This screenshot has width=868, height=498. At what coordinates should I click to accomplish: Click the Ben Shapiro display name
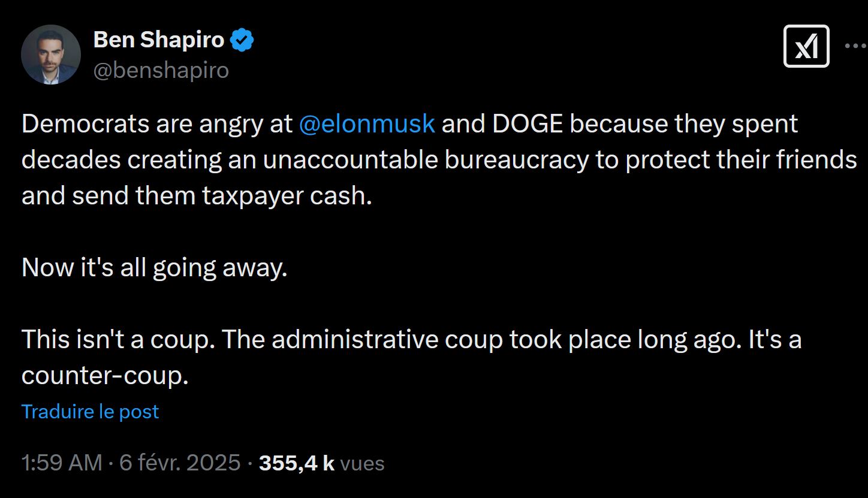pos(159,41)
